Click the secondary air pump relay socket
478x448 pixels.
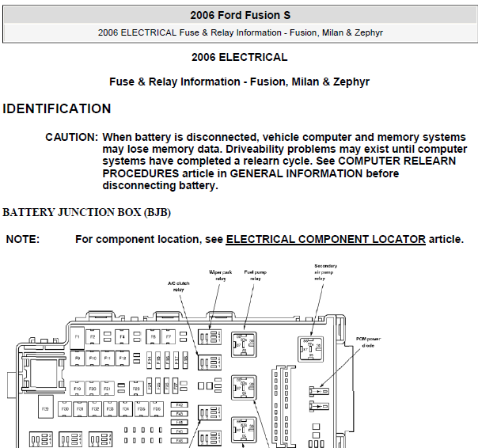tap(311, 350)
